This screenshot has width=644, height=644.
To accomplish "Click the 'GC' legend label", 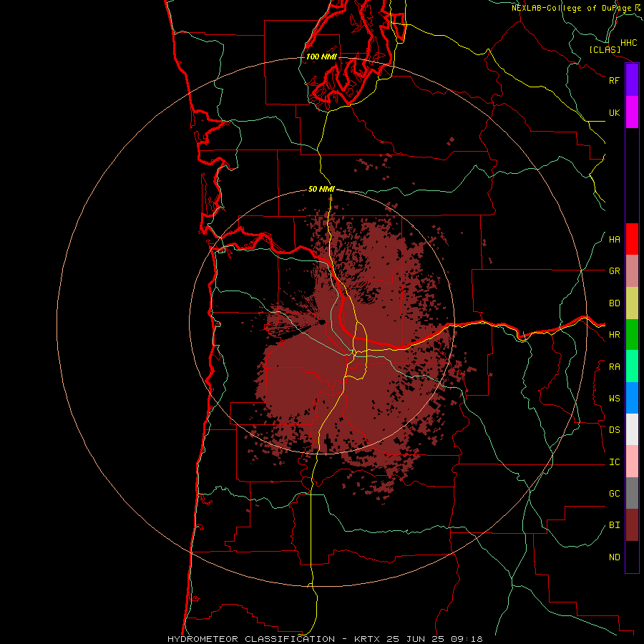I will click(x=615, y=494).
